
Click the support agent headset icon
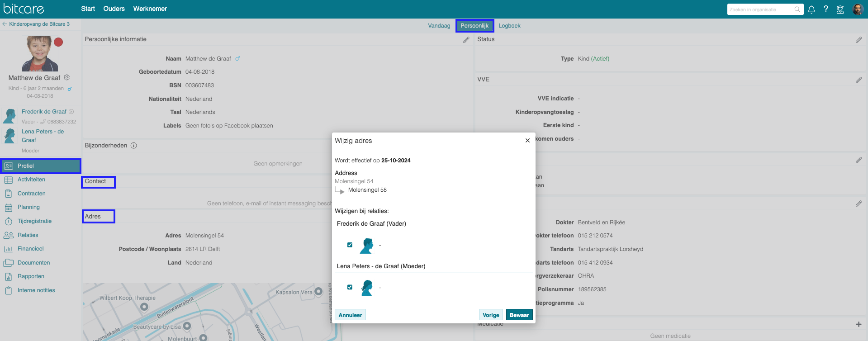840,9
